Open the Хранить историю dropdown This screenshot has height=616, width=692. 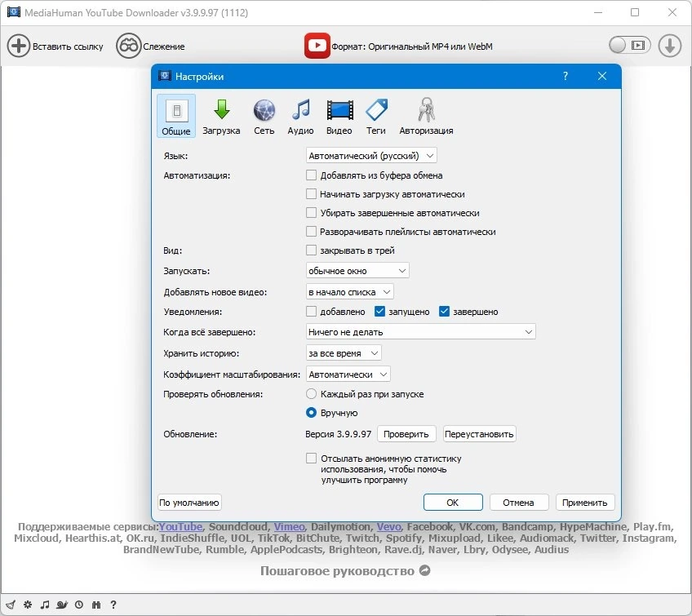tap(344, 353)
